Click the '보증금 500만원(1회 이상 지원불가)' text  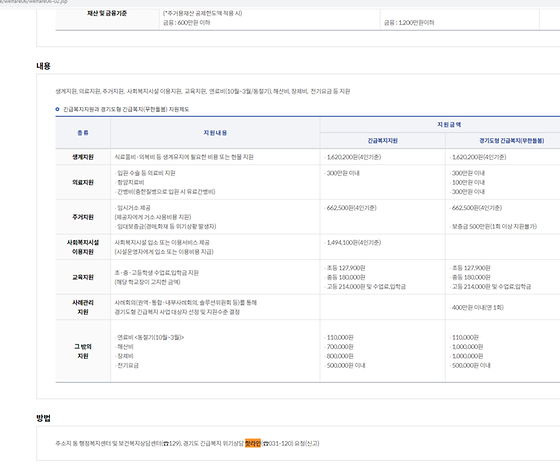[493, 226]
